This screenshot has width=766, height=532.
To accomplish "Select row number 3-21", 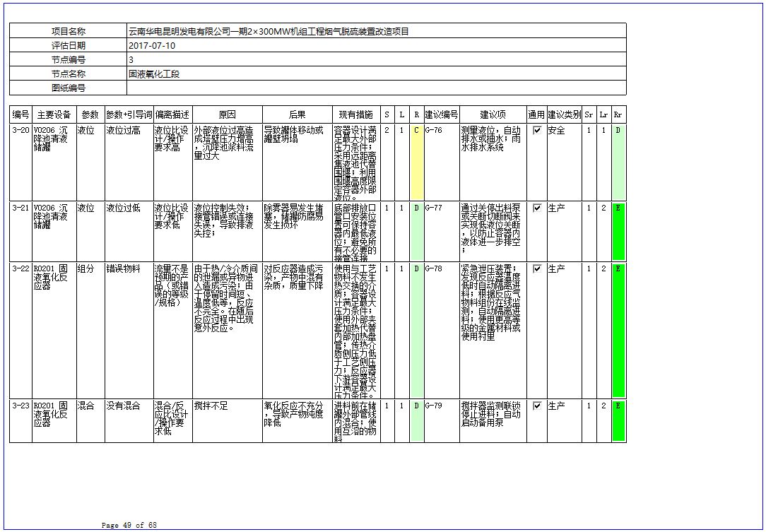I will (x=20, y=208).
